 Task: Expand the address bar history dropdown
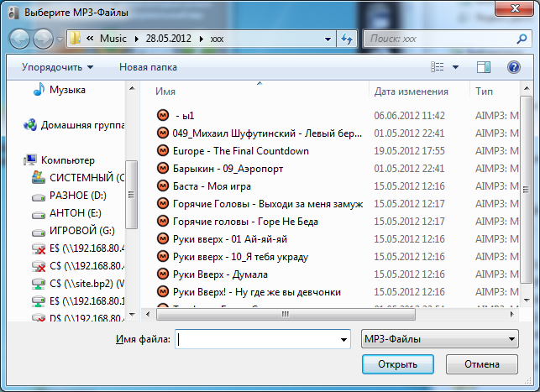click(x=328, y=39)
